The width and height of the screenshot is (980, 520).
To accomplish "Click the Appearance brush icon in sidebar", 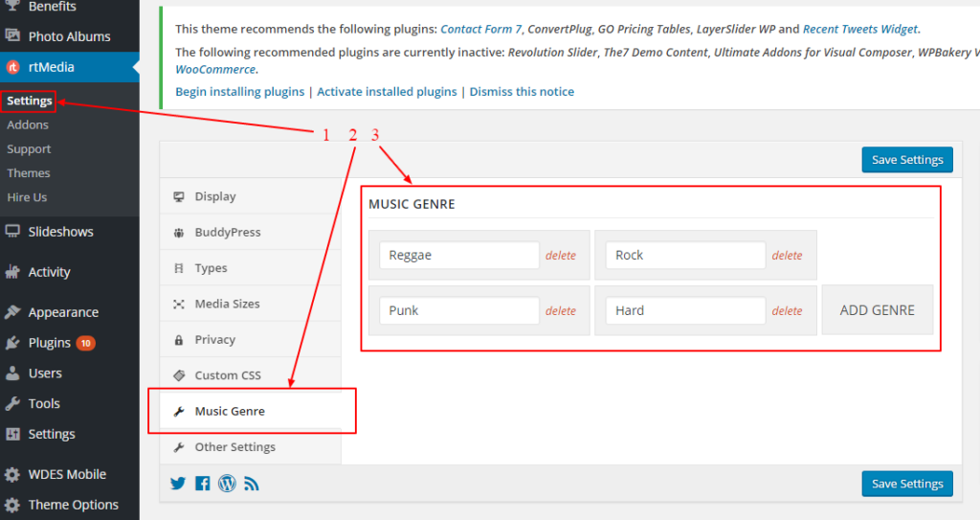I will pos(12,312).
